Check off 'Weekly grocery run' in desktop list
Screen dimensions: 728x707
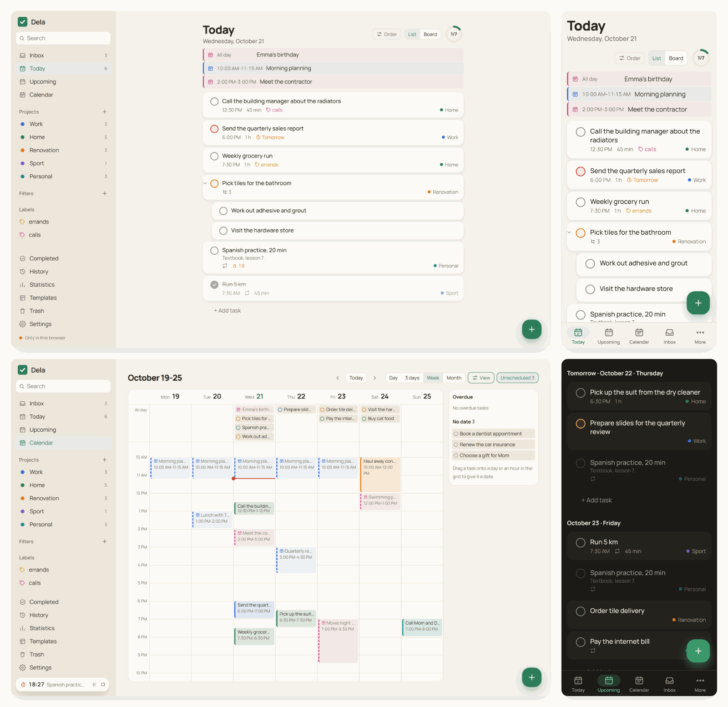coord(214,156)
